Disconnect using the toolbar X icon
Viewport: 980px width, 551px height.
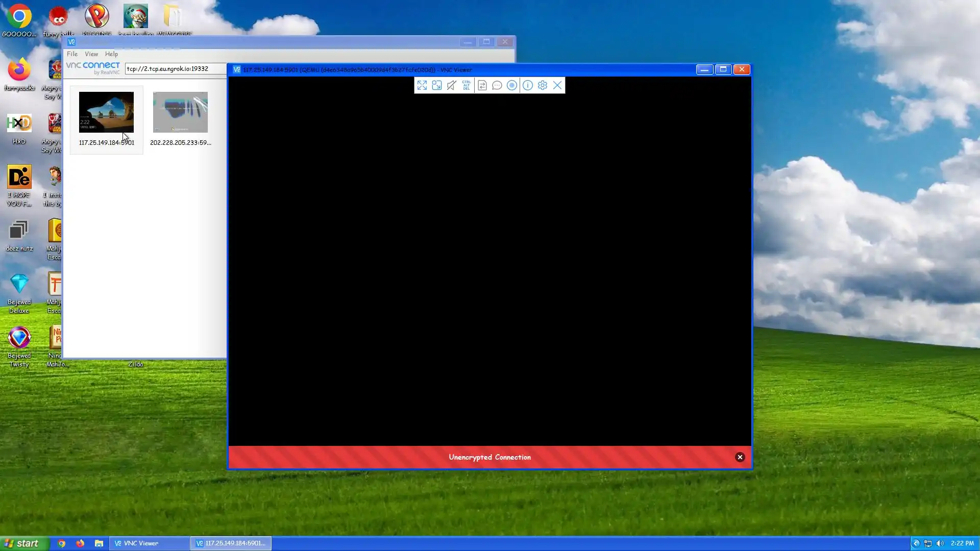coord(557,86)
